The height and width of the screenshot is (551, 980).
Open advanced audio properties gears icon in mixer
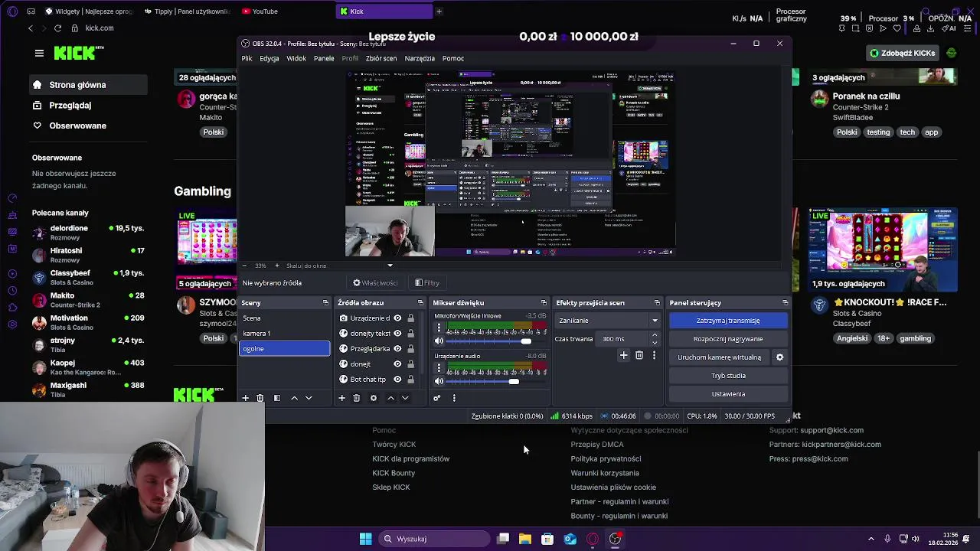437,398
